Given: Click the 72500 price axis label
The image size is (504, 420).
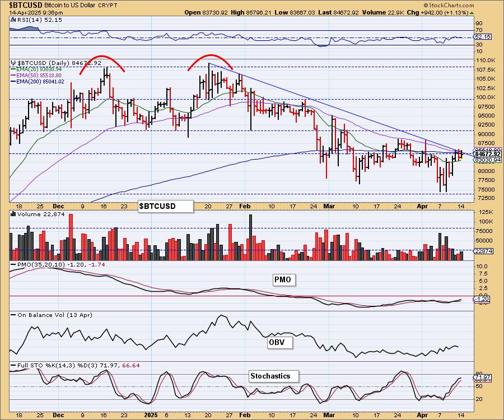Looking at the screenshot, I should [485, 198].
